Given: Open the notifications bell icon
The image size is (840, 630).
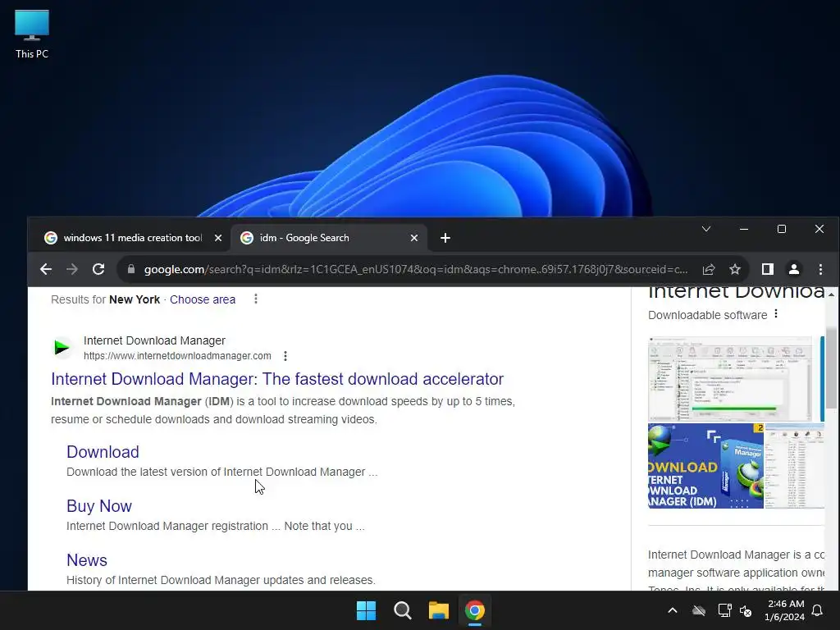Looking at the screenshot, I should pos(818,610).
